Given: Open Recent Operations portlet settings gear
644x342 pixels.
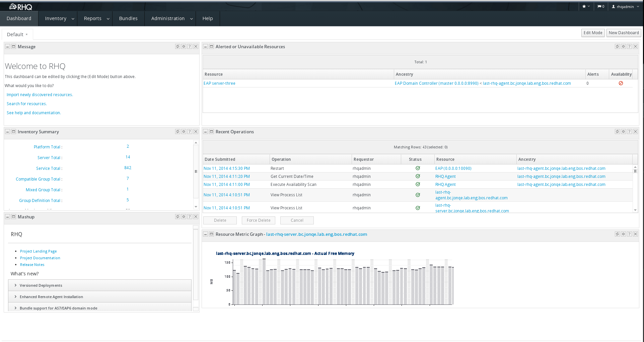Looking at the screenshot, I should 623,132.
